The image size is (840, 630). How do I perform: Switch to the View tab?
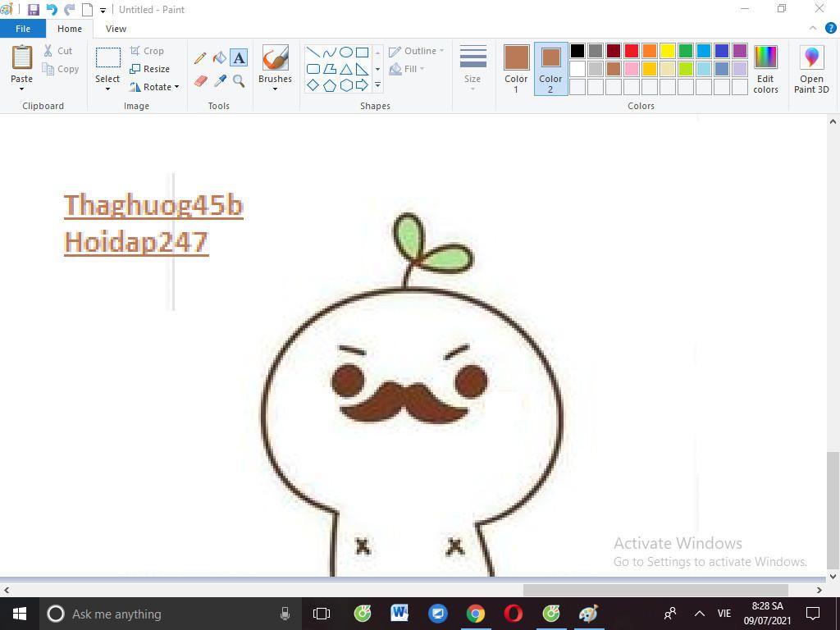coord(116,29)
